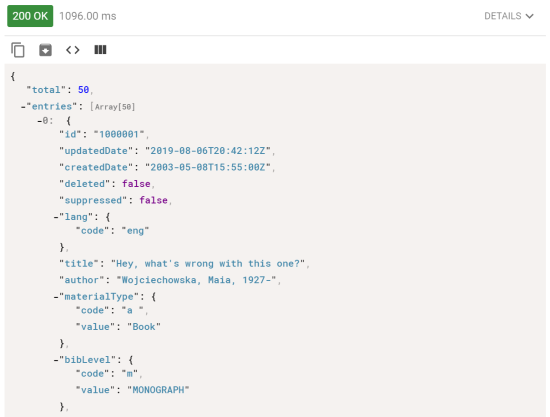Click the 1096.00 ms response time

pyautogui.click(x=88, y=16)
